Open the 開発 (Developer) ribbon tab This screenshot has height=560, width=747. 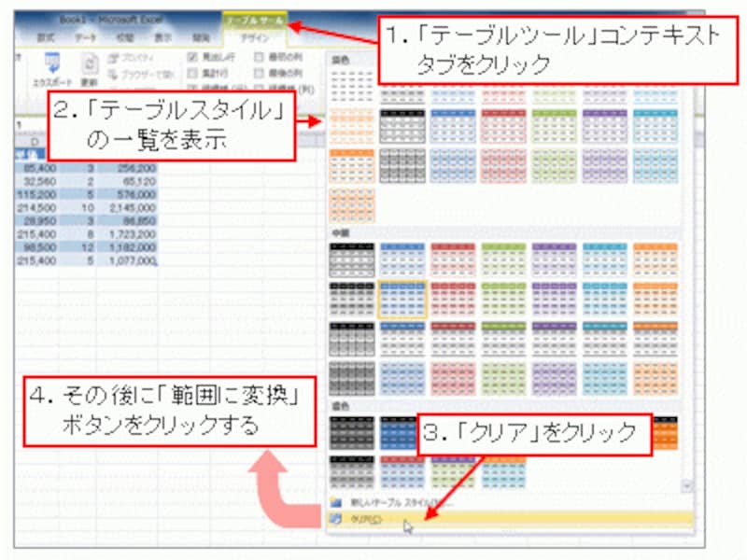[x=201, y=37]
